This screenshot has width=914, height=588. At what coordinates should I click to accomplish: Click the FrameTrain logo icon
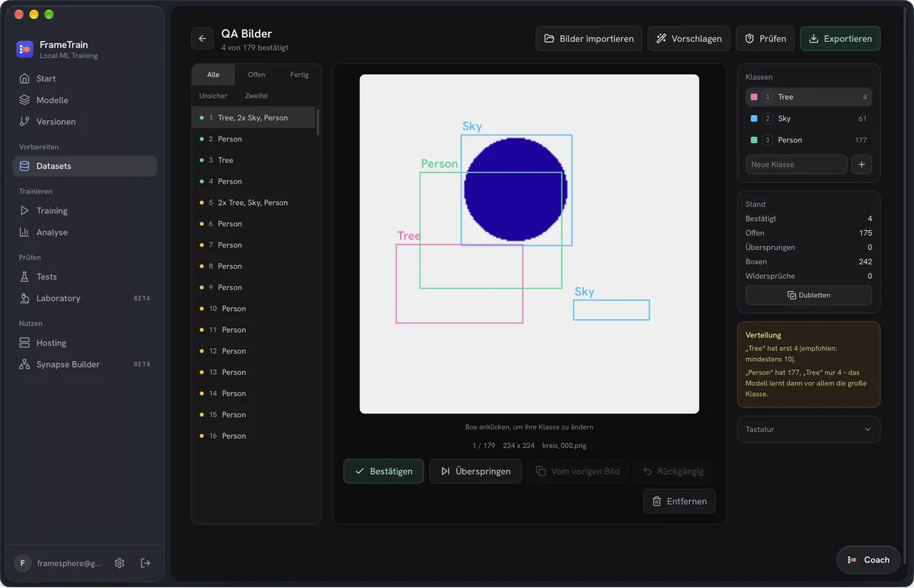point(24,50)
